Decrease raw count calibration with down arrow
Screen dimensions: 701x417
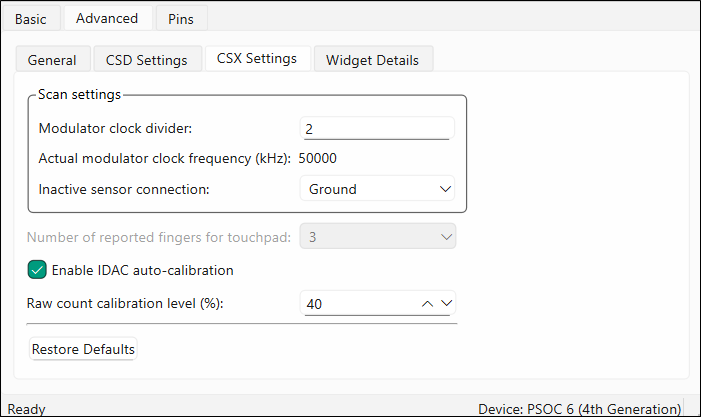[x=446, y=303]
